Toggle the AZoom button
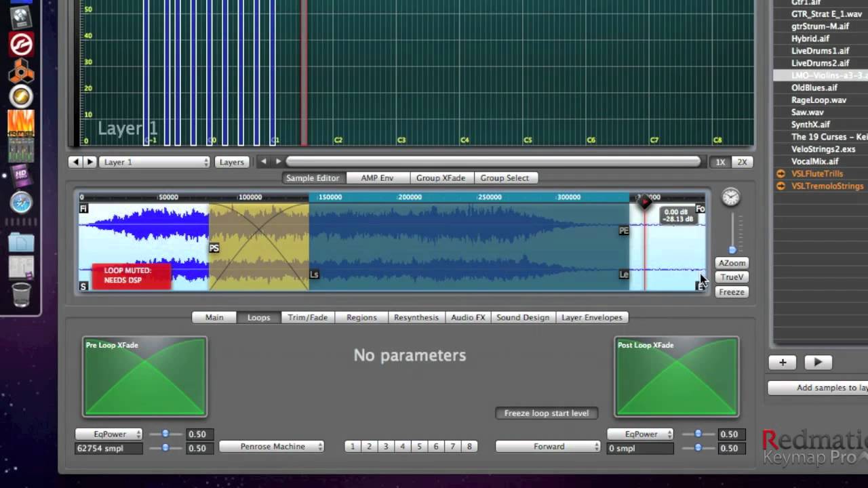 pos(732,263)
